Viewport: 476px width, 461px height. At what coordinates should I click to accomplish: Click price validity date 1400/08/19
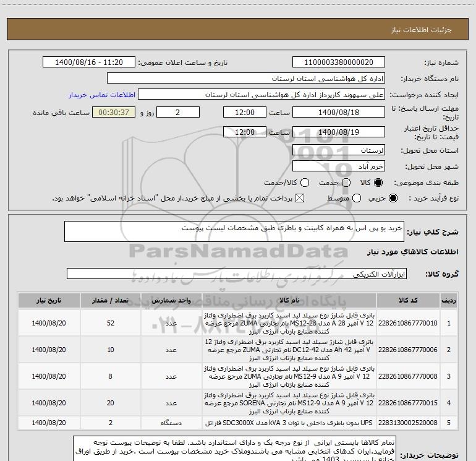coord(339,132)
